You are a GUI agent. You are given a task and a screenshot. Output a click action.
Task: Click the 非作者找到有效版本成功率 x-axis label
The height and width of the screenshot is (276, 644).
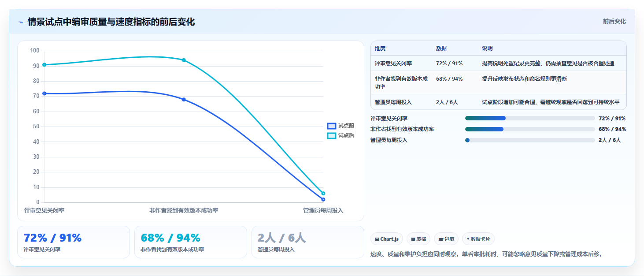click(x=184, y=210)
